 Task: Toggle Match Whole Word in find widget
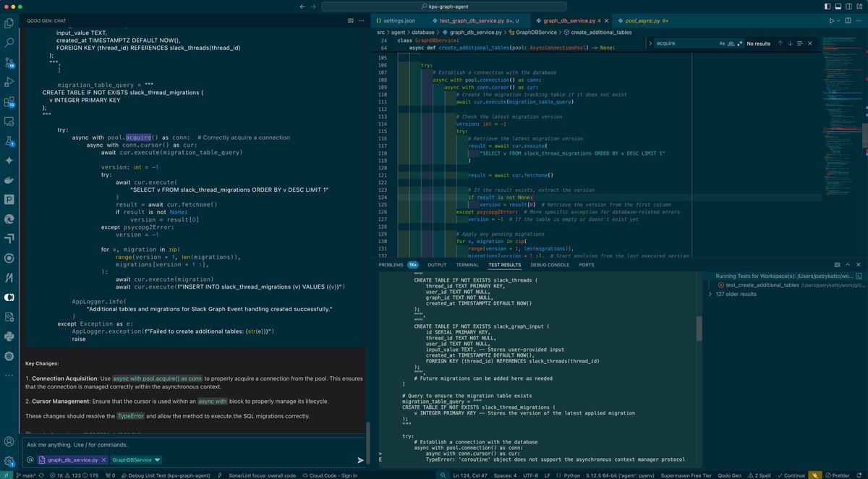tap(731, 43)
